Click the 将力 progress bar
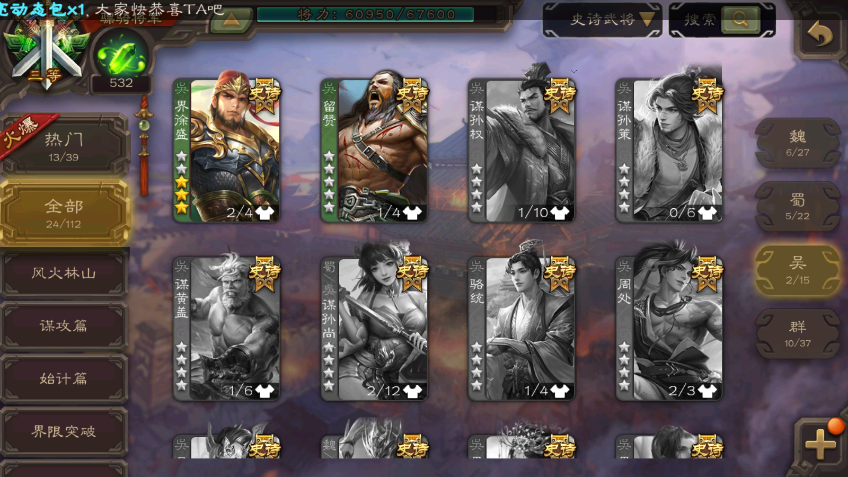Image resolution: width=848 pixels, height=477 pixels. point(366,15)
